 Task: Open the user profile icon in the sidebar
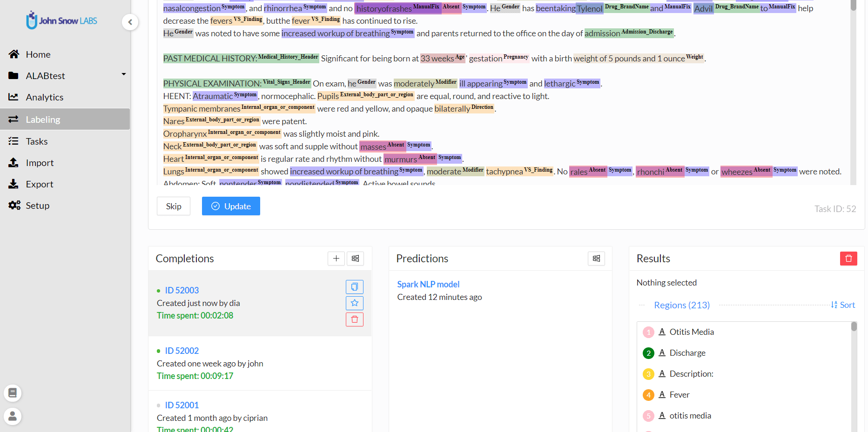point(13,416)
